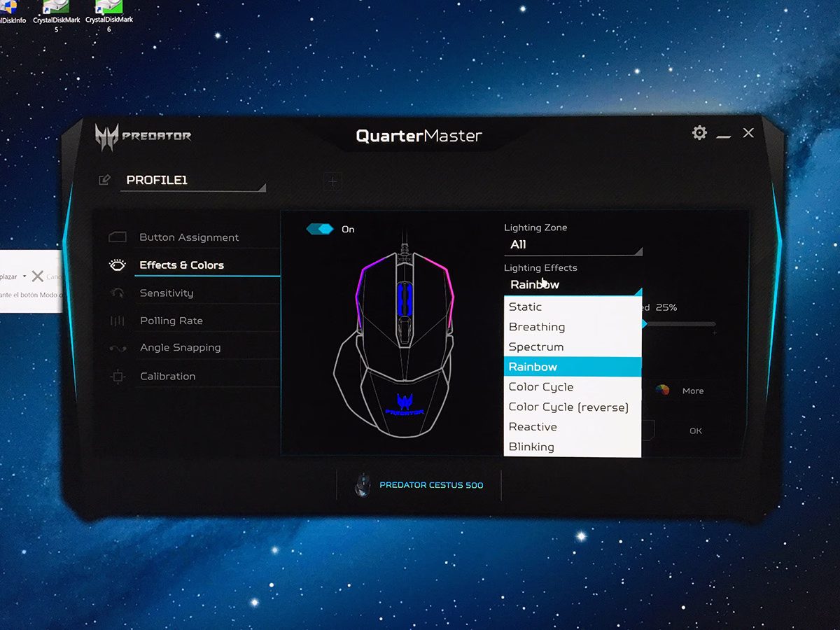Close the QuarterMaster window
Screen dimensions: 840x630
click(748, 133)
